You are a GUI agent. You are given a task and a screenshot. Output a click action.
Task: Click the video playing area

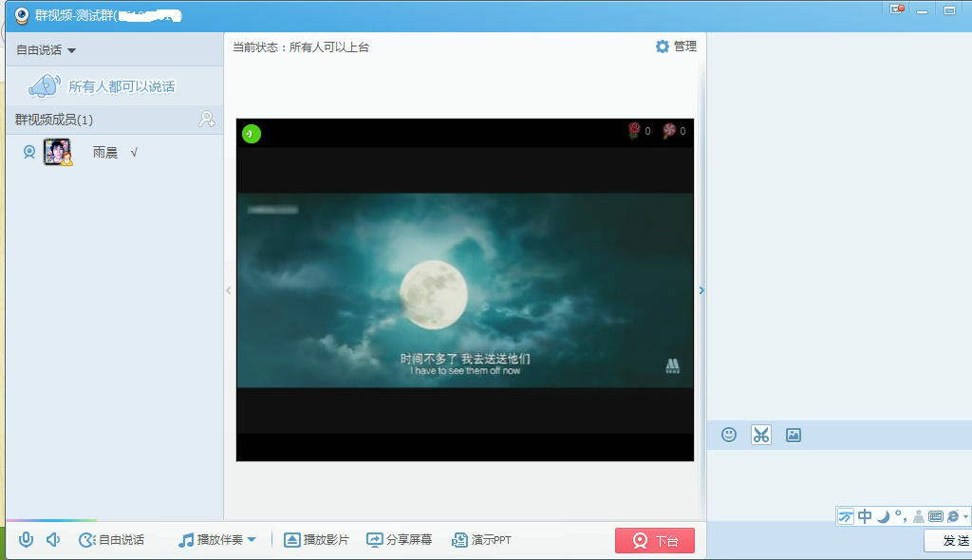click(465, 289)
